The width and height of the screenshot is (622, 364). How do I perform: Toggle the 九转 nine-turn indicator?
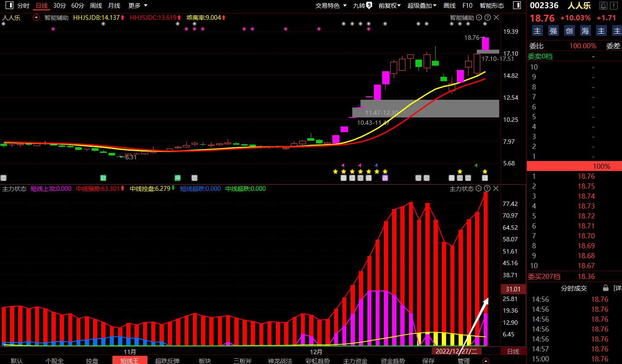pyautogui.click(x=361, y=5)
